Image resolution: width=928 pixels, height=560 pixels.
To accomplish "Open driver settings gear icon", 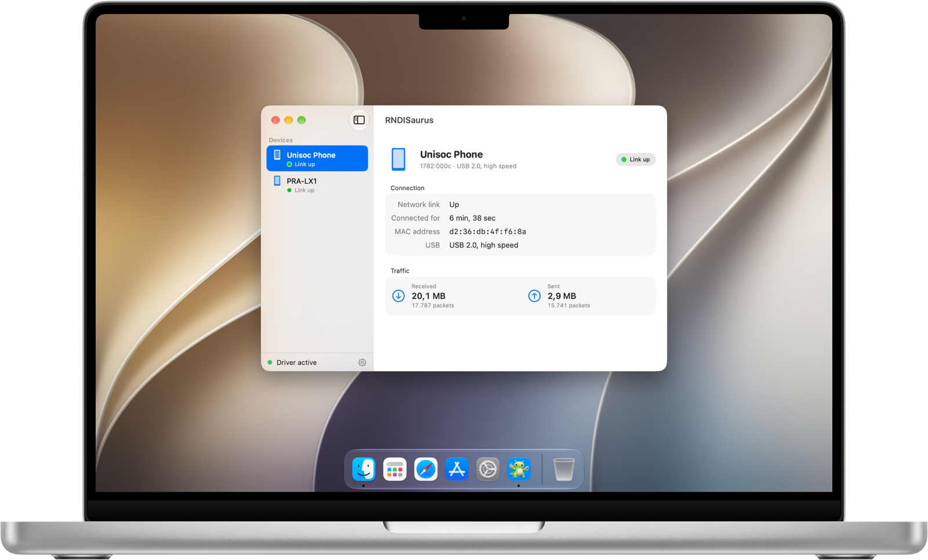I will tap(362, 362).
